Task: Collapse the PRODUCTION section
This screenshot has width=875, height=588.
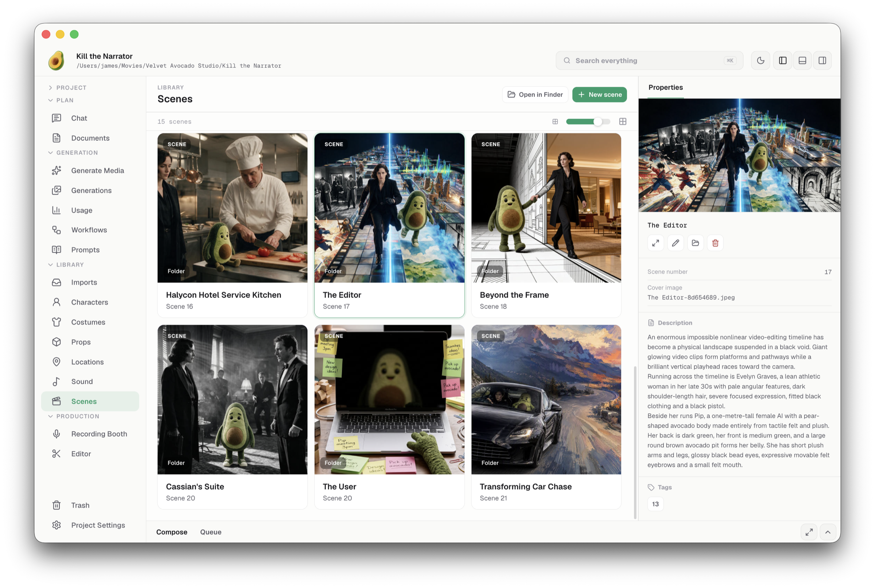Action: pos(74,416)
